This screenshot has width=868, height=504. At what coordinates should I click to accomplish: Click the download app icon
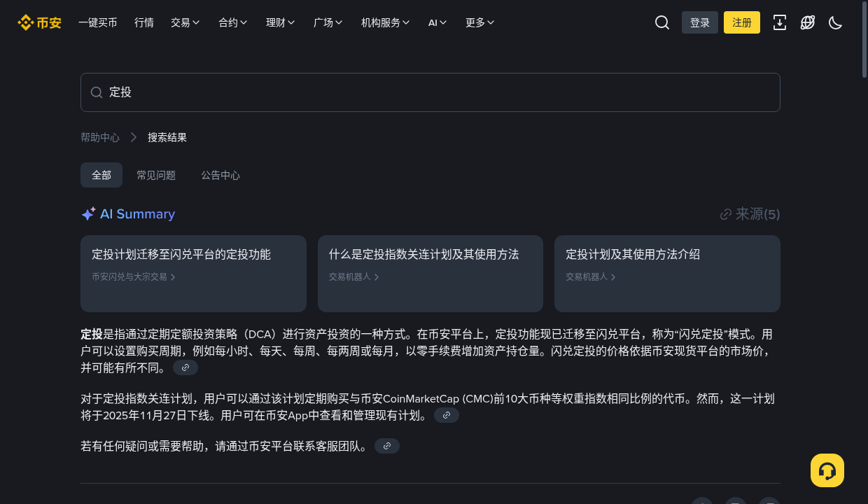[780, 22]
